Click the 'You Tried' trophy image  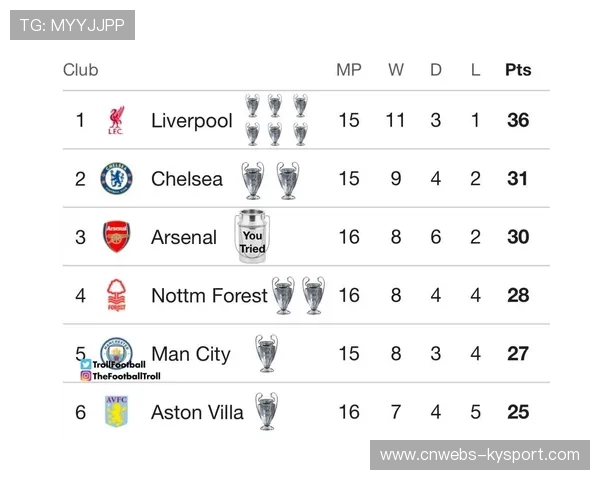[x=252, y=238]
